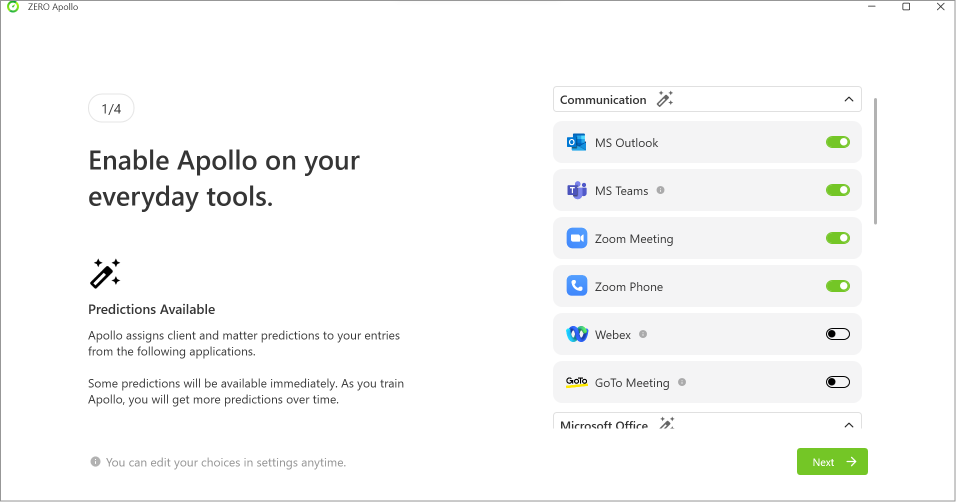The width and height of the screenshot is (956, 502).
Task: Switch off Zoom Phone tracking
Action: point(837,287)
